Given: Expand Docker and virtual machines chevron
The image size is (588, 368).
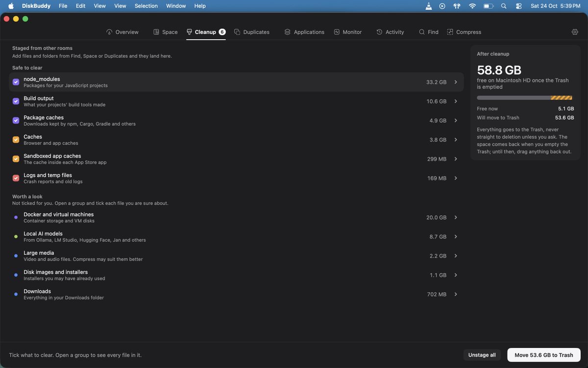Looking at the screenshot, I should tap(456, 217).
